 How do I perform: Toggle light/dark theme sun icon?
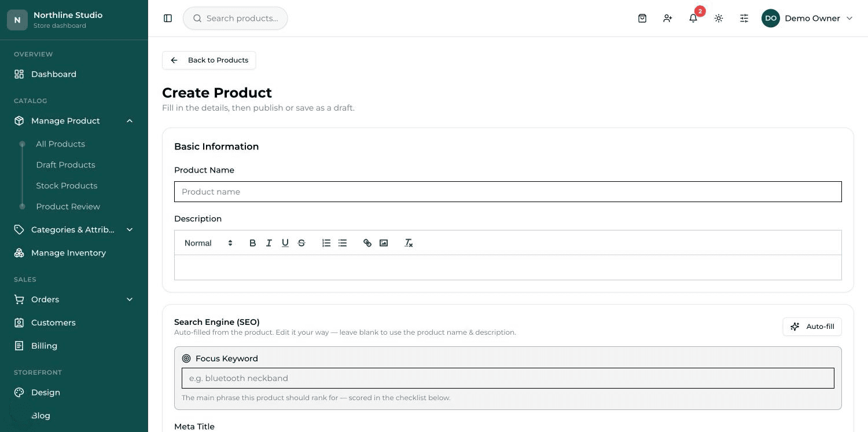pos(719,19)
